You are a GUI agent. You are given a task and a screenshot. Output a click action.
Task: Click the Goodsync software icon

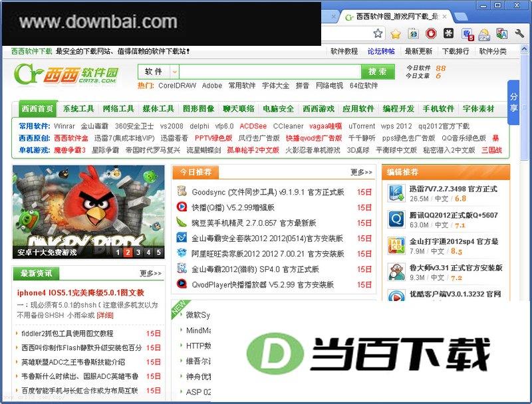click(182, 191)
